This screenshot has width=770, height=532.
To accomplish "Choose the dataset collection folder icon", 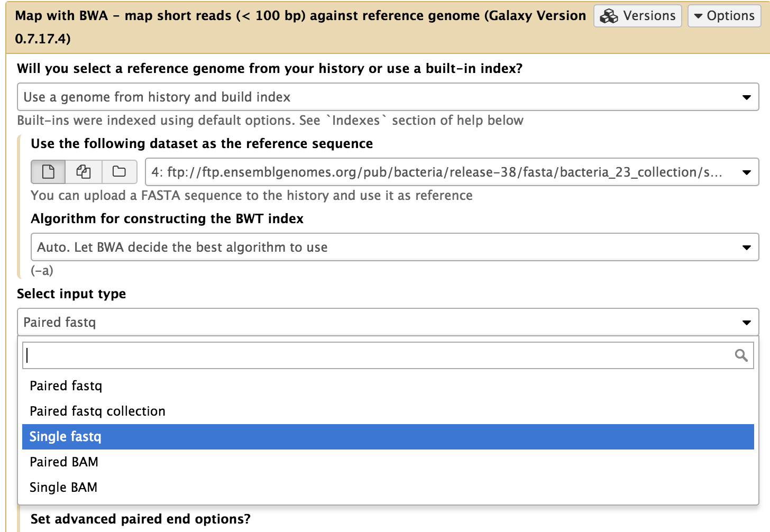I will (x=119, y=172).
